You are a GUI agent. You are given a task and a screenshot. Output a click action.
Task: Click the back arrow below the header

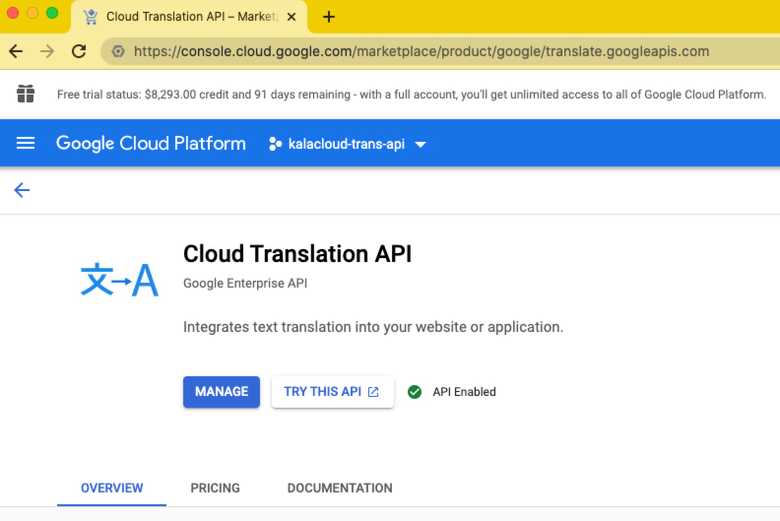tap(22, 190)
